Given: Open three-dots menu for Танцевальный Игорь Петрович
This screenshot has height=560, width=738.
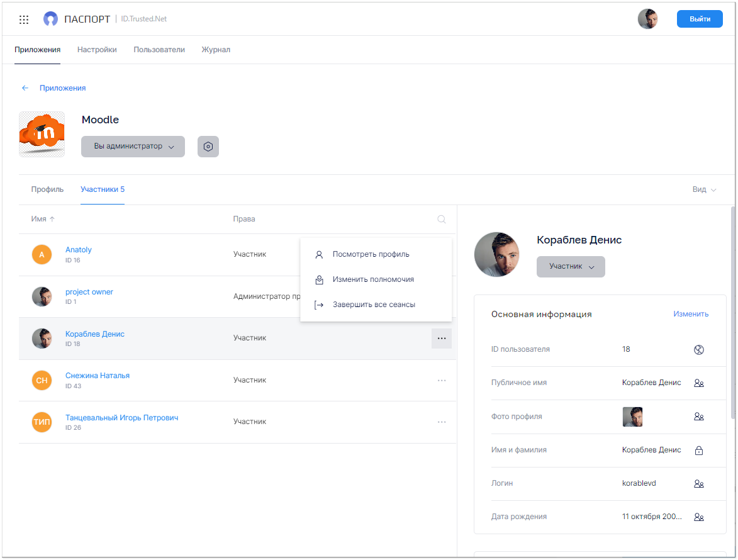Looking at the screenshot, I should click(442, 422).
